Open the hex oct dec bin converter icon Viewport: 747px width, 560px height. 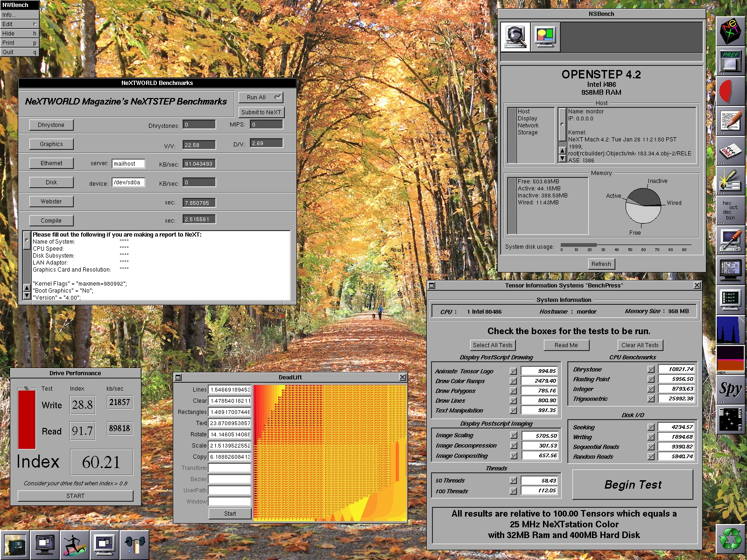(x=730, y=210)
